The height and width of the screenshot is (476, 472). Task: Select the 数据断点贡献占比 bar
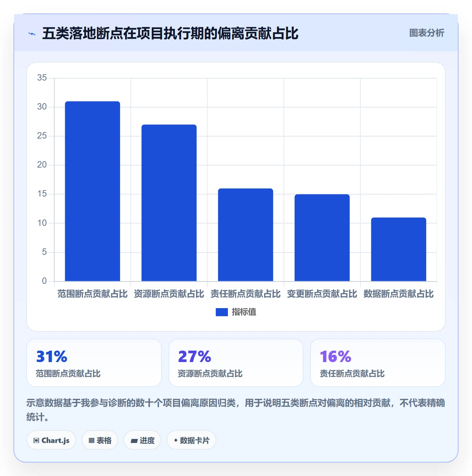click(x=399, y=249)
